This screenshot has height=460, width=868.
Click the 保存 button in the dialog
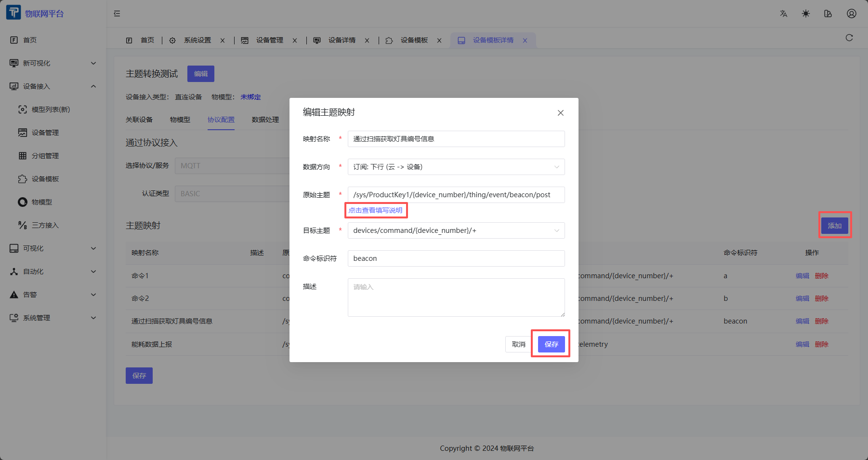click(x=551, y=344)
